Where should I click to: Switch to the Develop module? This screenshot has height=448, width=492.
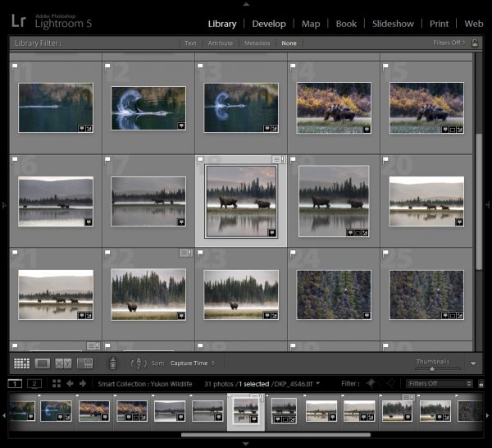coord(269,24)
